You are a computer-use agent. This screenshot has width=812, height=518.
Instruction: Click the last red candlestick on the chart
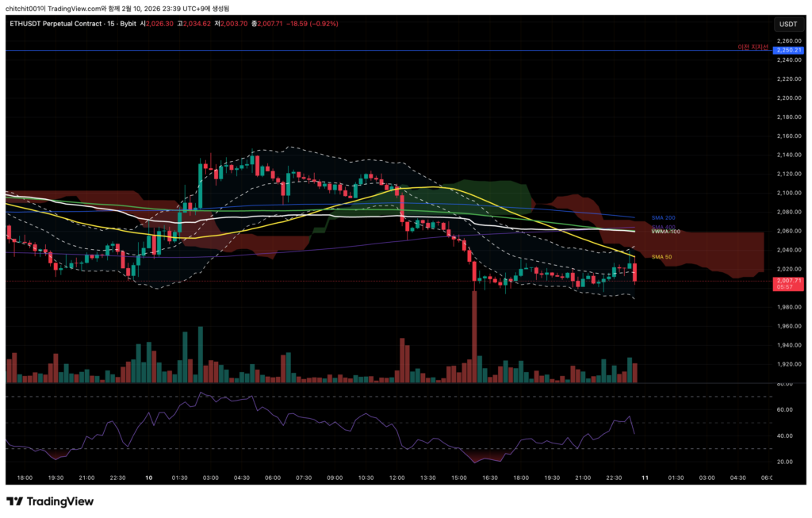point(635,273)
